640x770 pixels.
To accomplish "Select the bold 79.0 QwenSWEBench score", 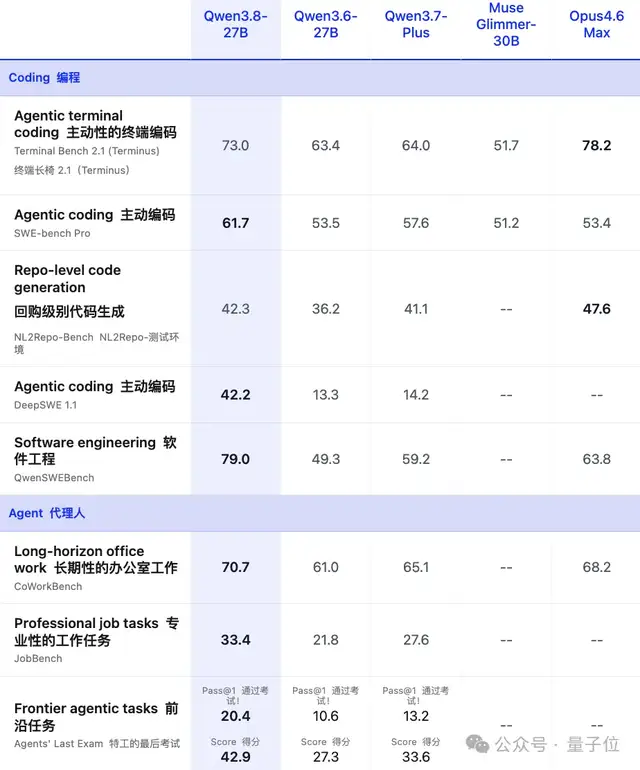I will [x=235, y=459].
